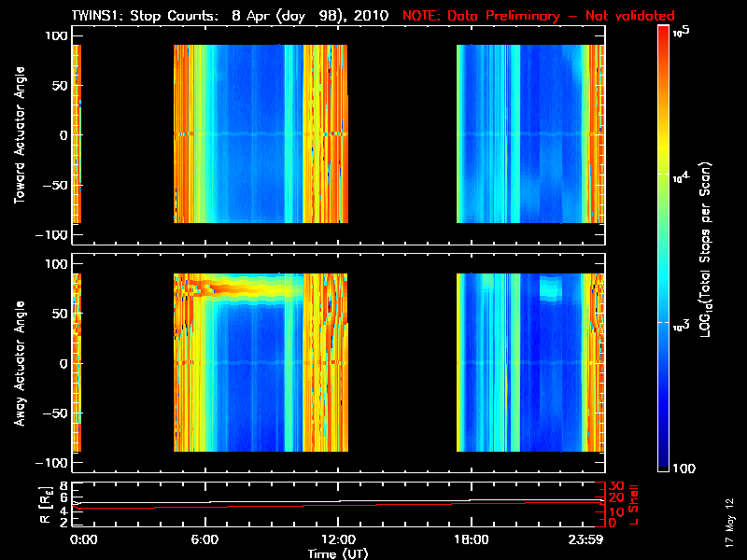This screenshot has width=747, height=560.
Task: Click the "0" tick on Toward Actuator axis
Action: point(63,135)
